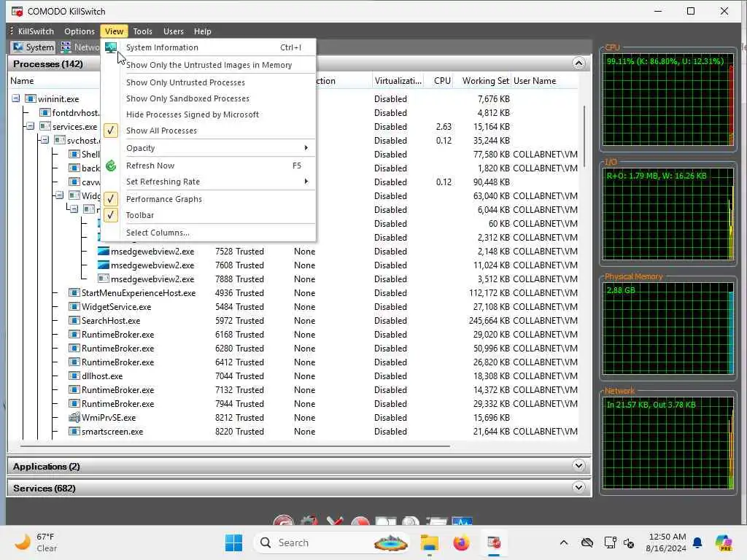Launch Firefox from the taskbar
Screen dimensions: 747x560
pyautogui.click(x=461, y=542)
